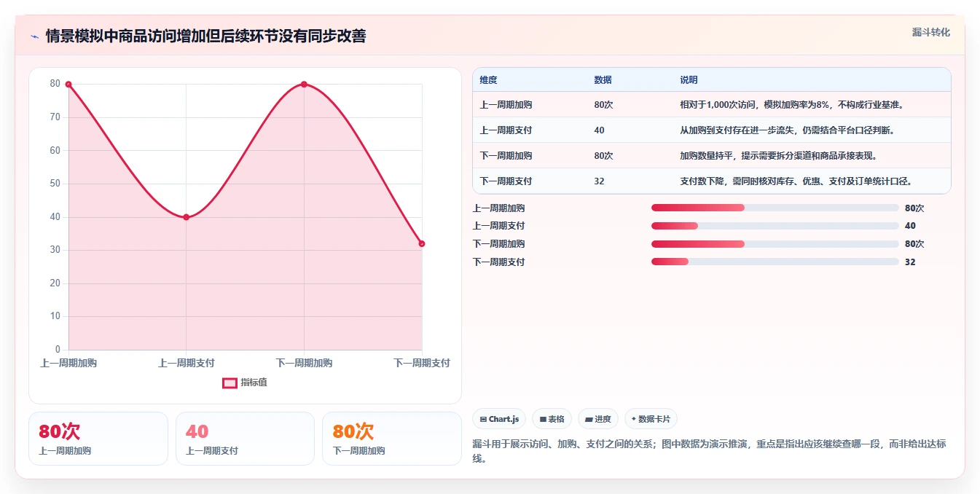980x494 pixels.
Task: Select the 下一周期加购 table row cell
Action: pyautogui.click(x=506, y=156)
